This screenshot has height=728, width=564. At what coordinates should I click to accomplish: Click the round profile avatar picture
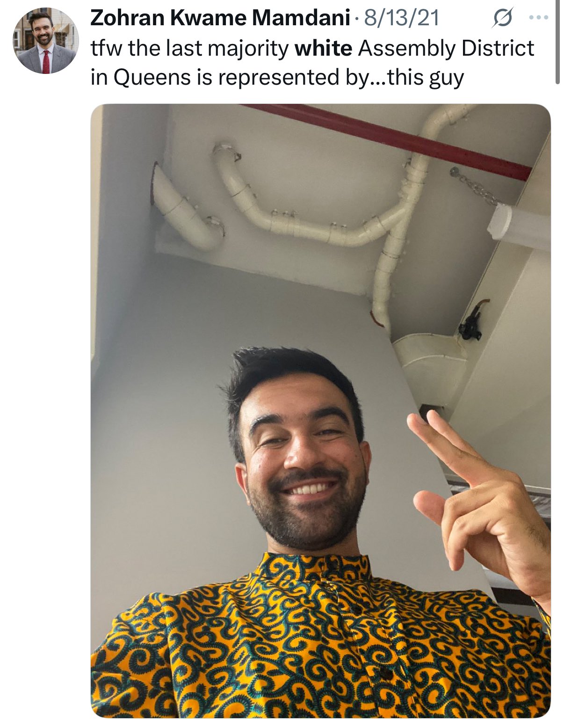click(45, 41)
